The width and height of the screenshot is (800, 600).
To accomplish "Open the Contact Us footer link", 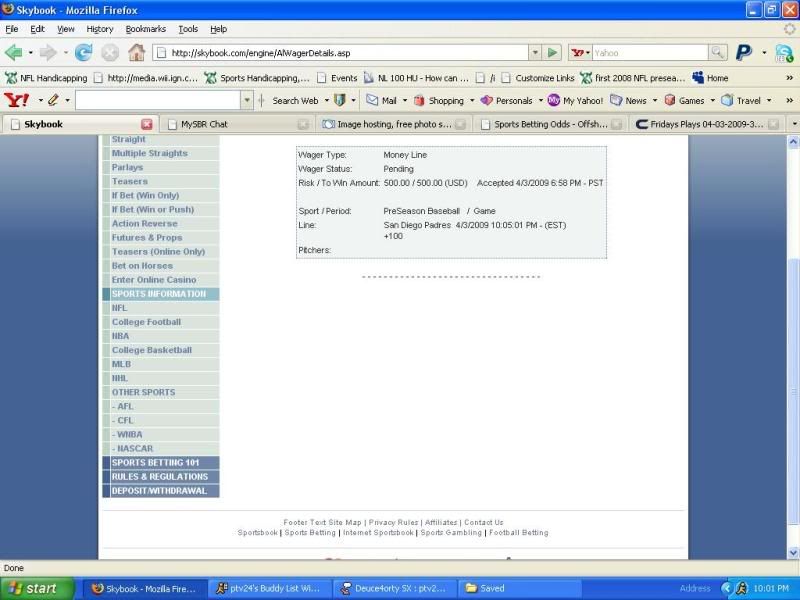I will click(x=484, y=522).
